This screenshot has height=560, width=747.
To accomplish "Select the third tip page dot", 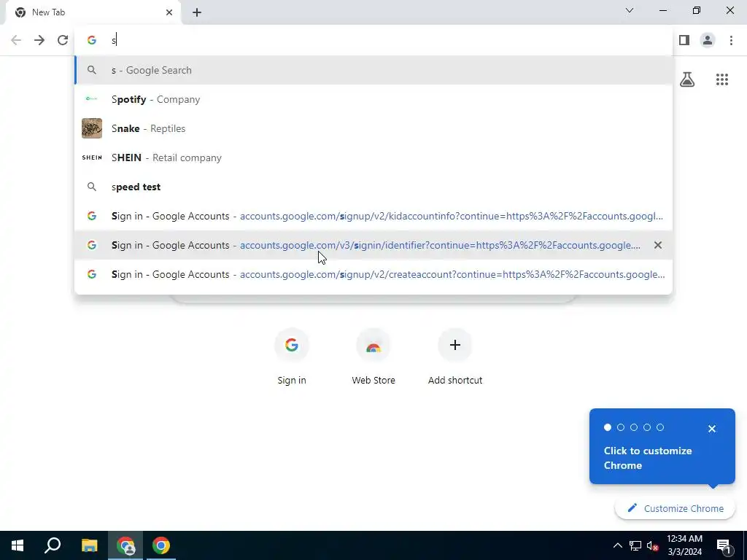I will click(x=634, y=427).
